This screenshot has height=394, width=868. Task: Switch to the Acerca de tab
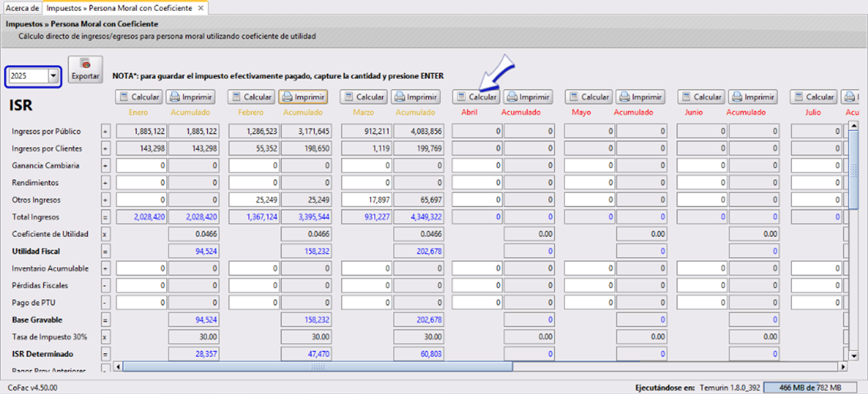22,8
